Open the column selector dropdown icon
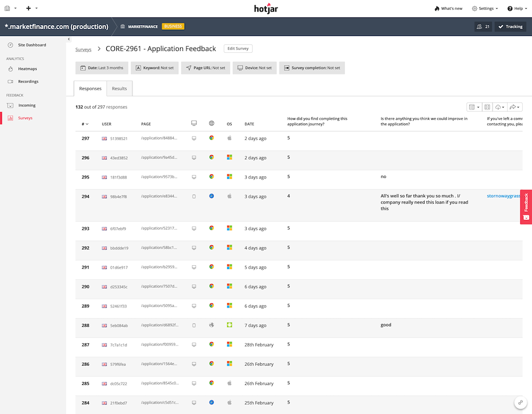Viewport: 532px width, 414px height. point(475,107)
